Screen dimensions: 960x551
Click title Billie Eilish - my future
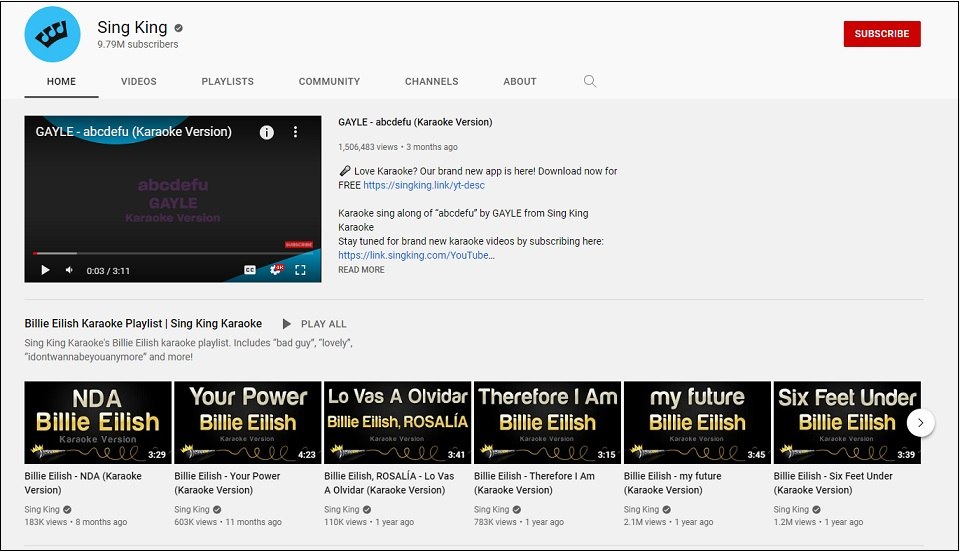[x=673, y=483]
